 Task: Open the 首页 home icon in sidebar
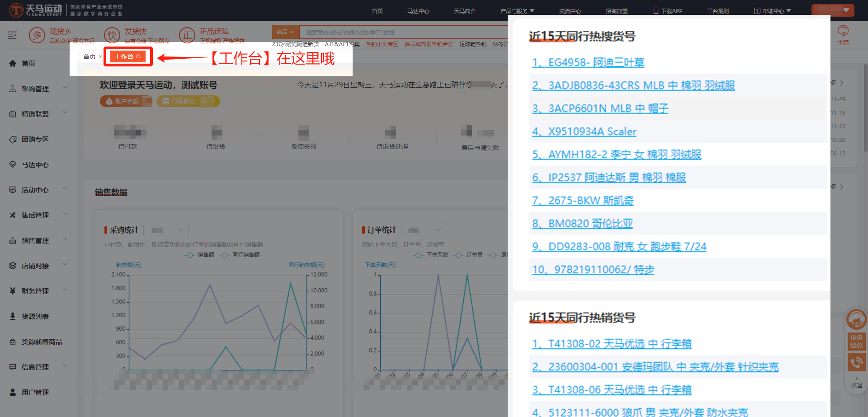[x=13, y=63]
